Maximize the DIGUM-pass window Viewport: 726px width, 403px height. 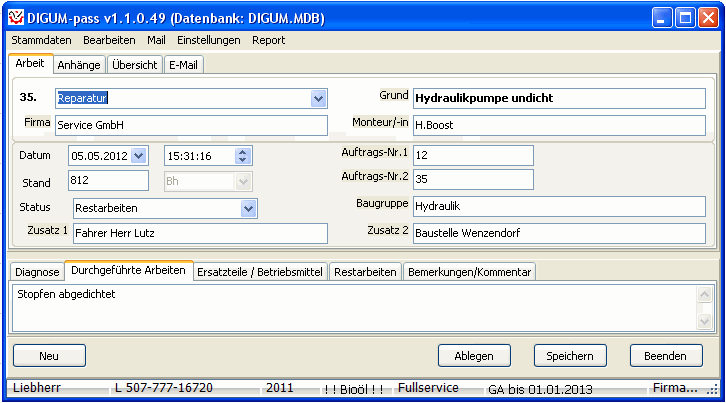click(x=685, y=18)
